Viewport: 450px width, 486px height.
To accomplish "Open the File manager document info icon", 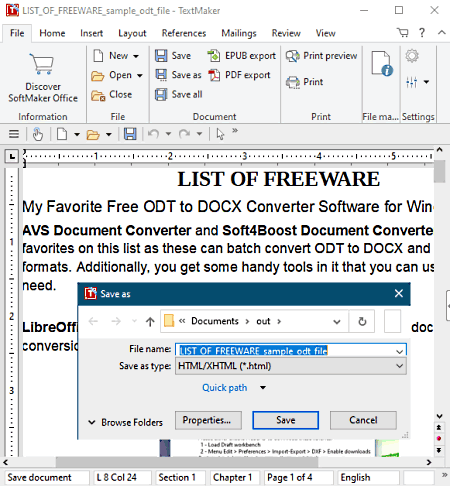I will tap(382, 63).
